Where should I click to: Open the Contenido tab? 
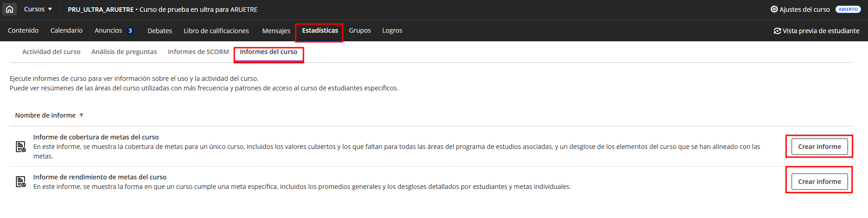[23, 30]
